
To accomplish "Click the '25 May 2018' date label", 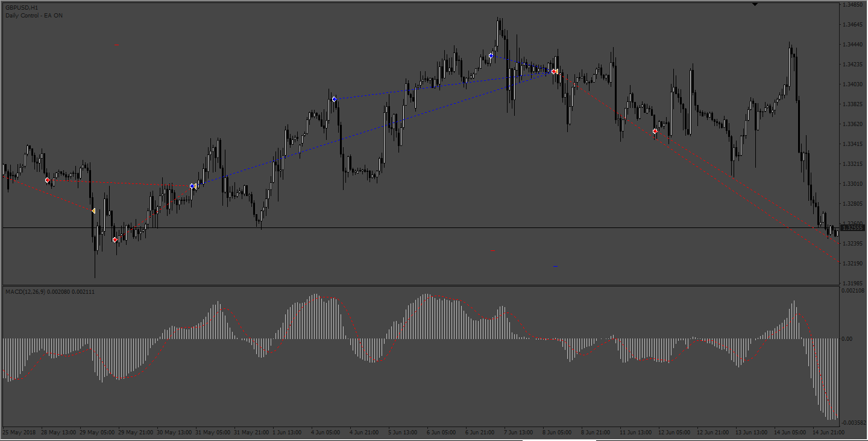I will pyautogui.click(x=19, y=433).
